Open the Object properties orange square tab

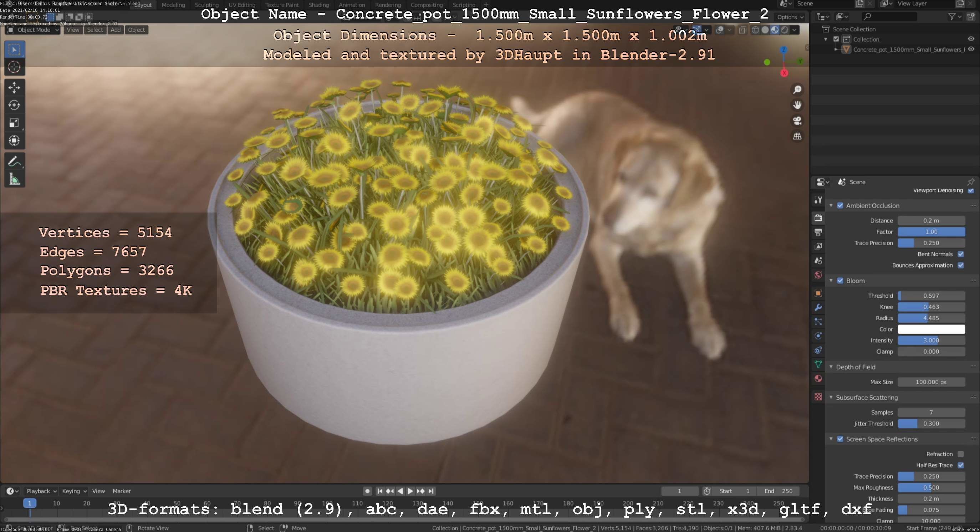coord(818,293)
